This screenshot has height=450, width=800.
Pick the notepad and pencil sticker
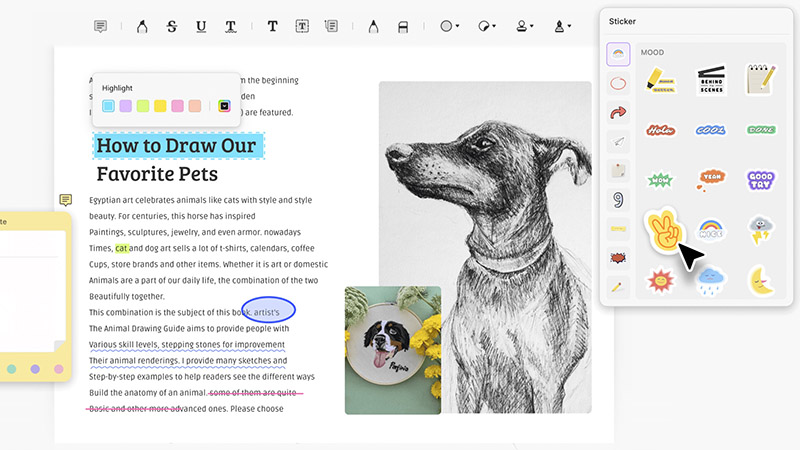pos(761,80)
